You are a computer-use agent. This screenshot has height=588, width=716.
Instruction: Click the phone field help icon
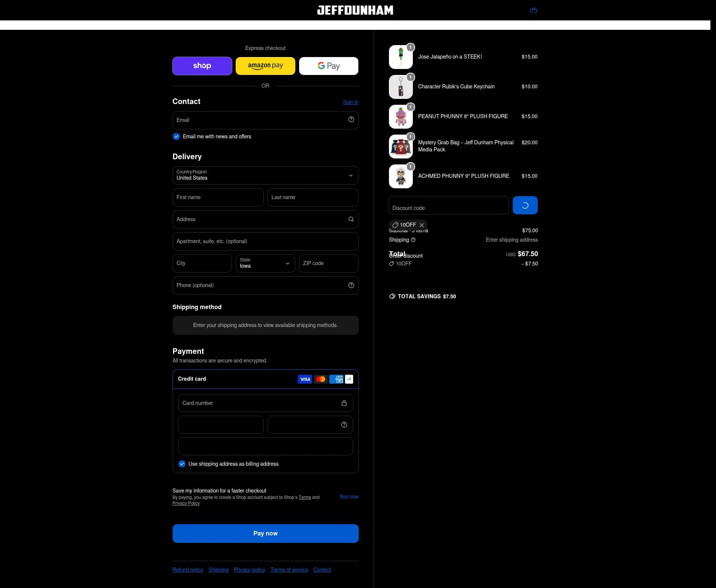351,285
